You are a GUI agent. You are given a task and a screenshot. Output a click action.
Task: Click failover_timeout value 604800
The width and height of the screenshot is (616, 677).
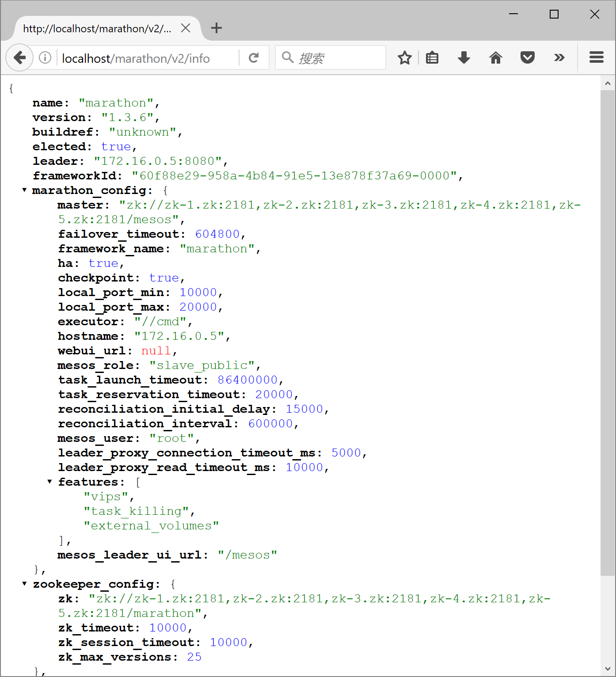coord(217,234)
